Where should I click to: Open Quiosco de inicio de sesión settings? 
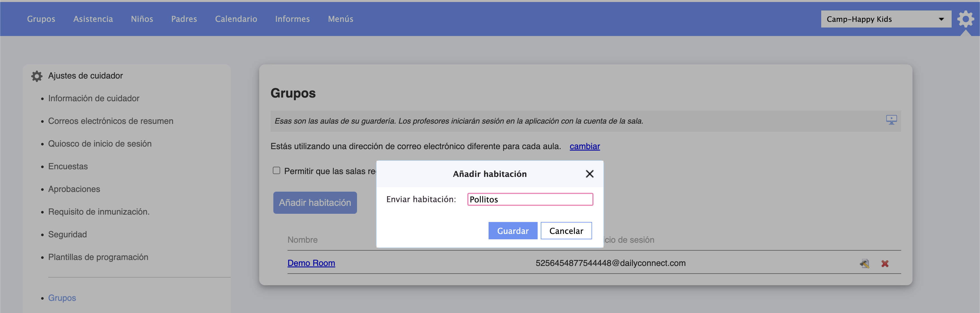(100, 144)
